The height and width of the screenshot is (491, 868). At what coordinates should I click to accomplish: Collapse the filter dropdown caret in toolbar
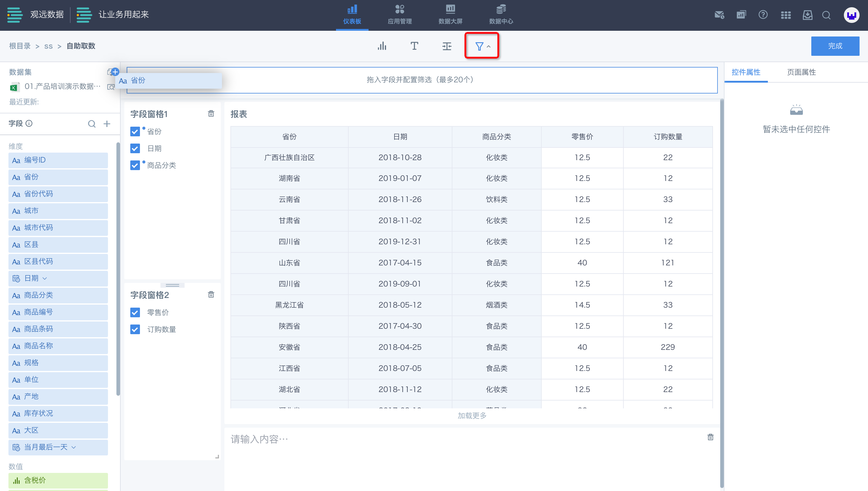pyautogui.click(x=488, y=46)
